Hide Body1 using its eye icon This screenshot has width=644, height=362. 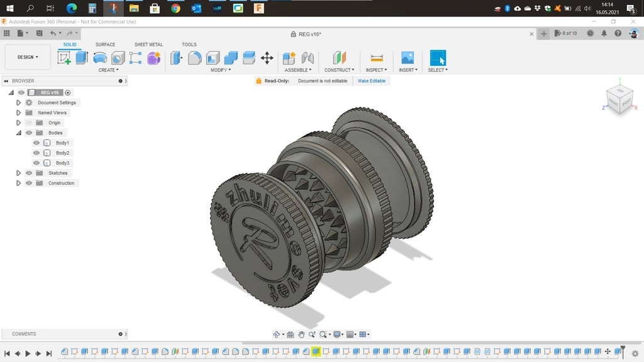click(x=36, y=143)
